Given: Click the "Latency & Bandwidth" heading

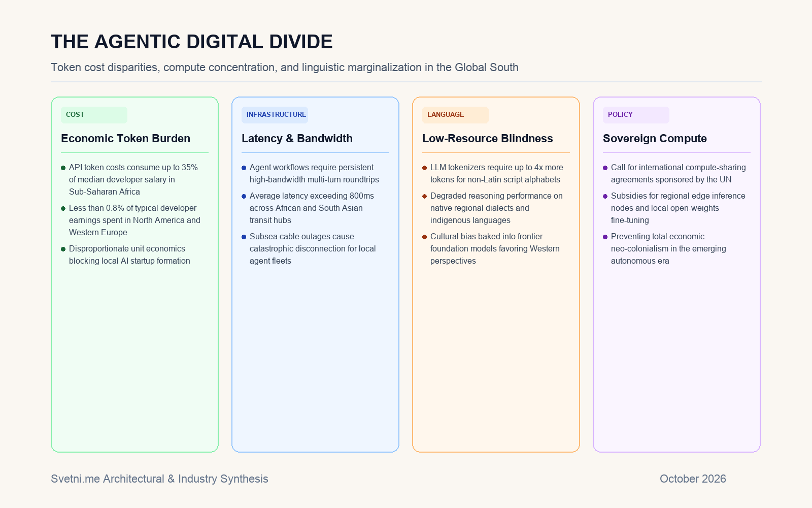Looking at the screenshot, I should [297, 138].
